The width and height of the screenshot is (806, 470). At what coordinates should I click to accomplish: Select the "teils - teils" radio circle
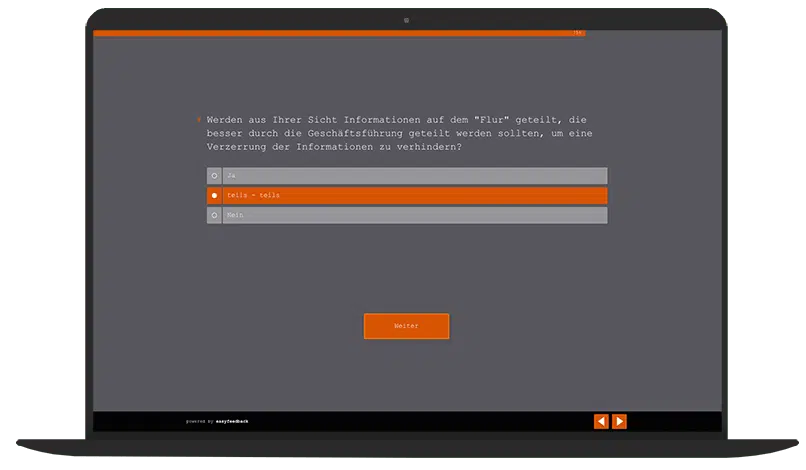214,195
